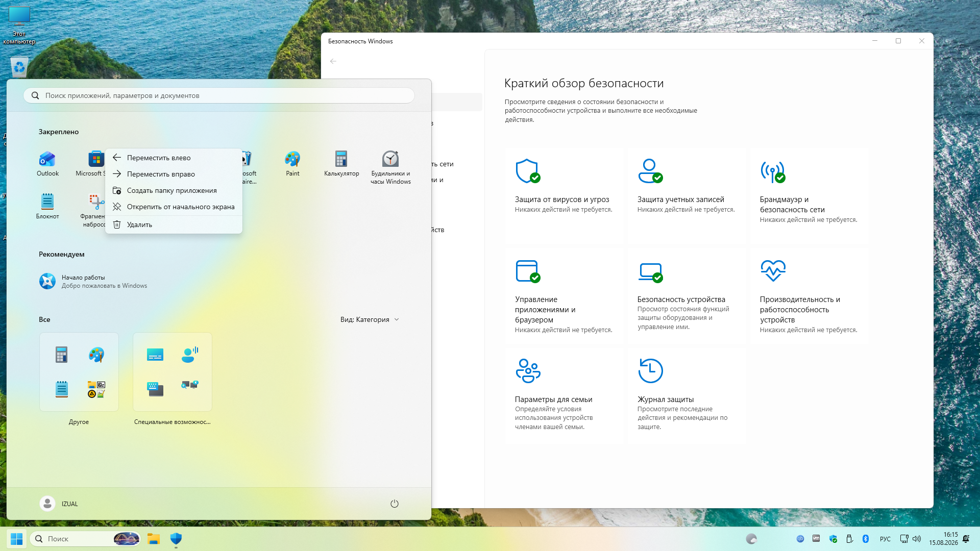Launch Paint from the pinned apps row
980x551 pixels.
pos(292,164)
